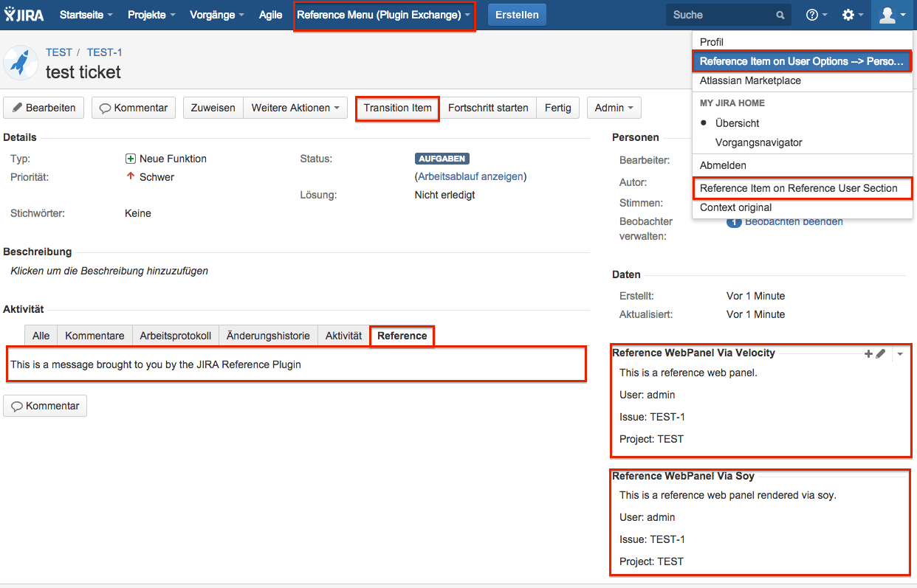Open the Weitere Aktionen dropdown
Image resolution: width=917 pixels, height=588 pixels.
click(295, 108)
